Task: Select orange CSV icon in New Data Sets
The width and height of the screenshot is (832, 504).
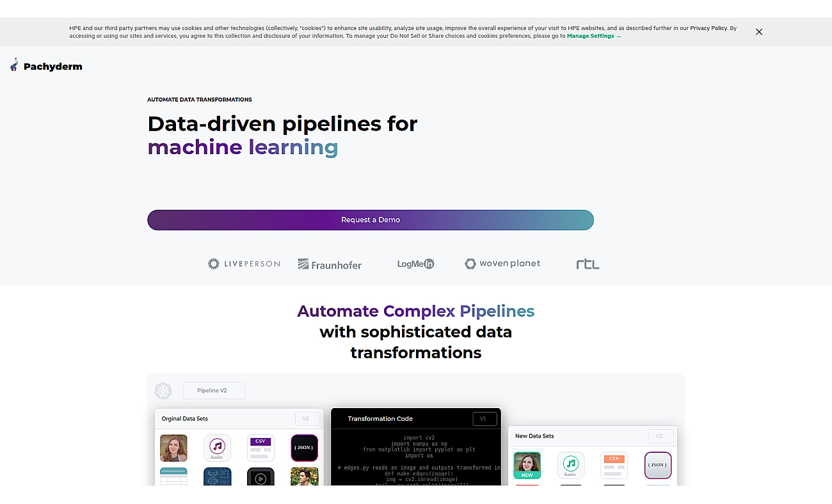Action: (614, 466)
